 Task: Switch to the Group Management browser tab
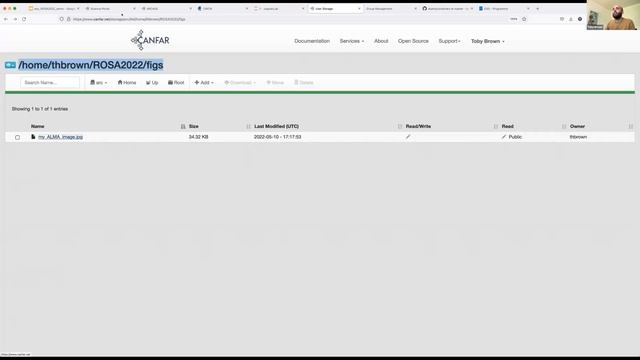pyautogui.click(x=390, y=8)
